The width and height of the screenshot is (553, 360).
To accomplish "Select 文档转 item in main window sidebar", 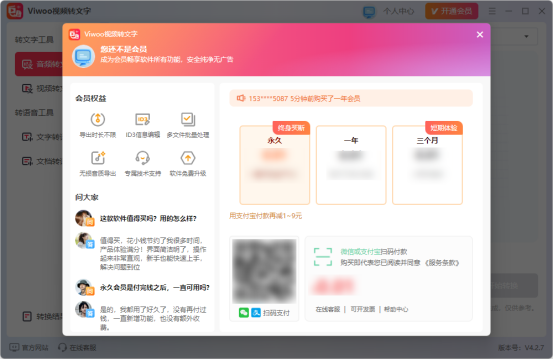I will click(x=39, y=161).
